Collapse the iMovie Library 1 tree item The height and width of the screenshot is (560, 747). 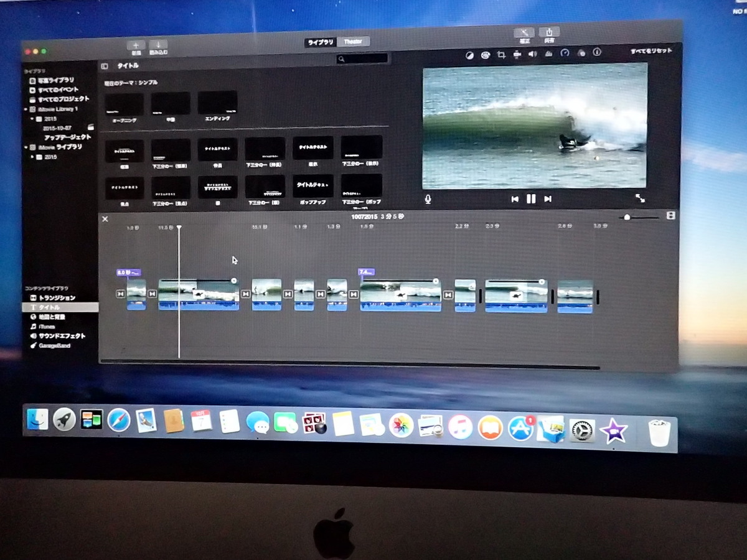pos(26,109)
